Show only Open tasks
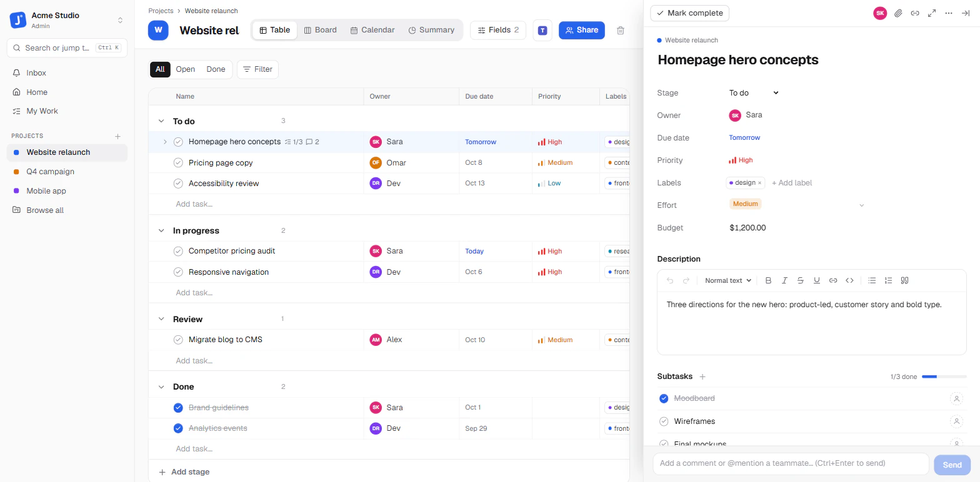This screenshot has width=980, height=482. [x=186, y=69]
